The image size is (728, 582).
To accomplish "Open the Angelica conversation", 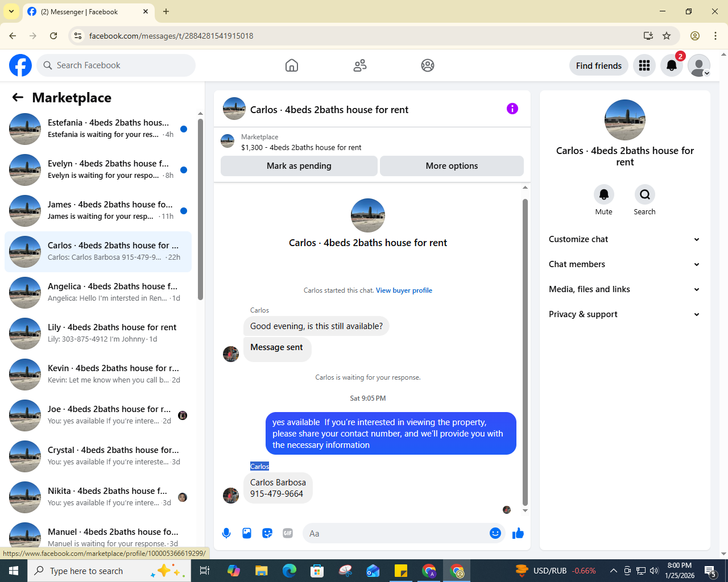I will [x=98, y=293].
